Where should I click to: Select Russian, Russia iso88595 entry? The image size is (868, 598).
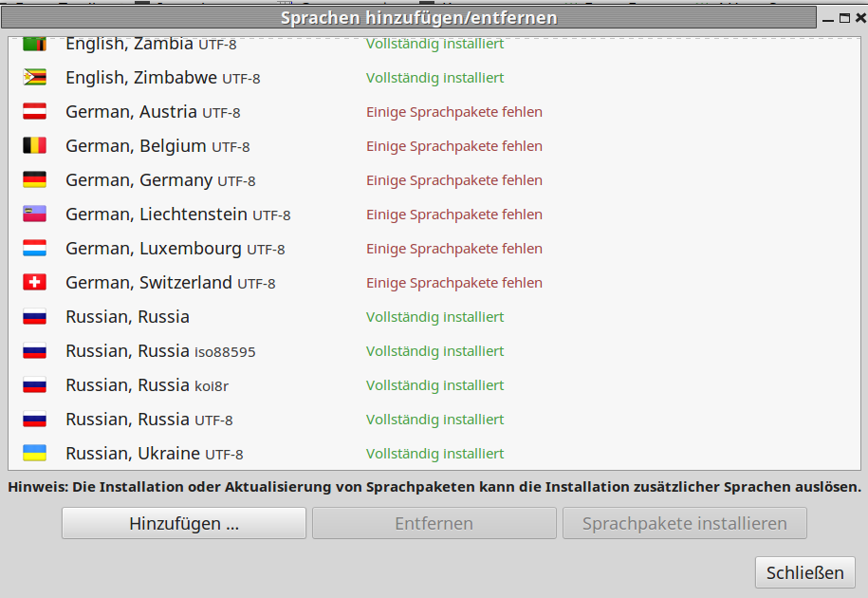pyautogui.click(x=159, y=351)
